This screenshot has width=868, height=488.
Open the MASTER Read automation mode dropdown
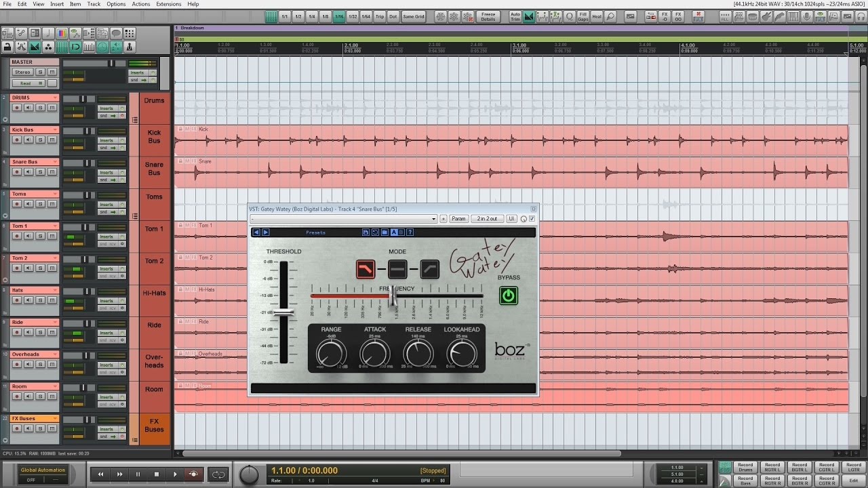(28, 83)
